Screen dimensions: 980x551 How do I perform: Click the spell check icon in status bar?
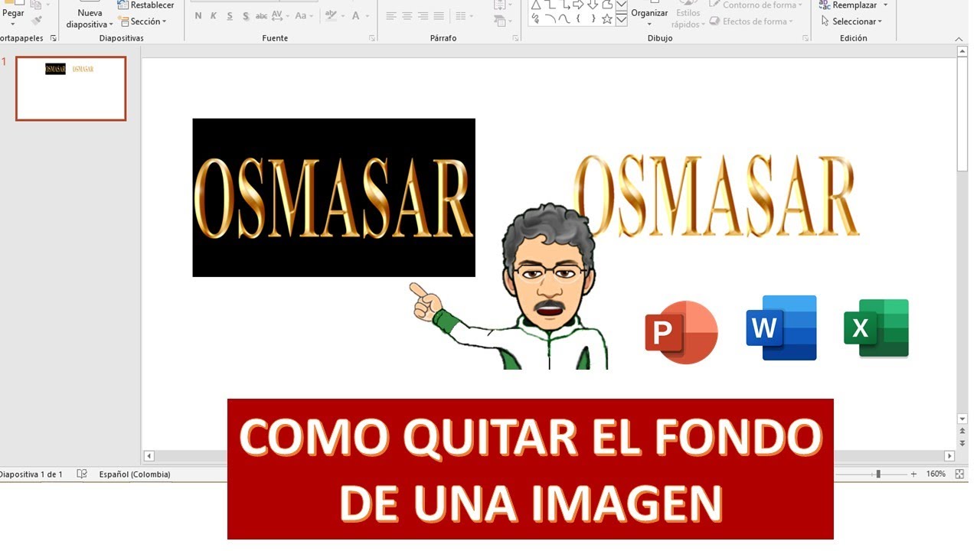(x=82, y=474)
